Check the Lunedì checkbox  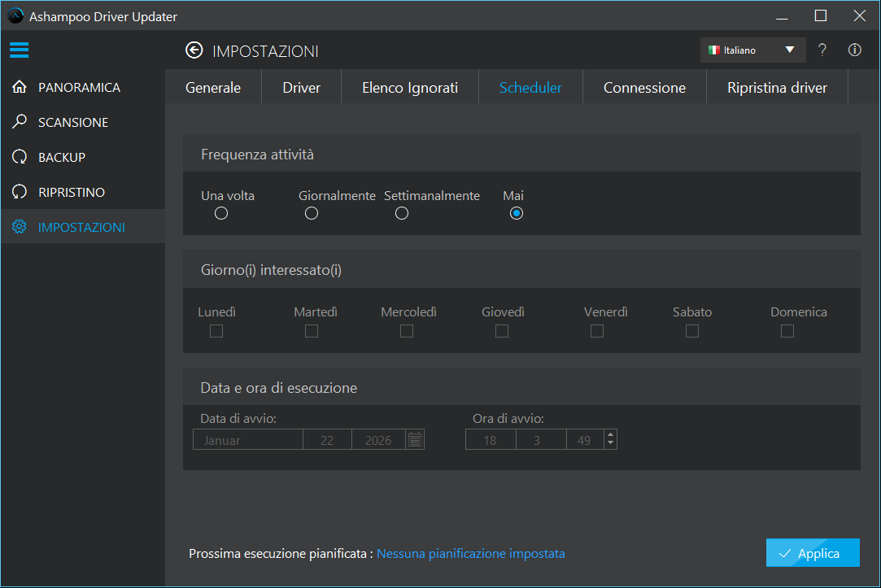coord(216,331)
